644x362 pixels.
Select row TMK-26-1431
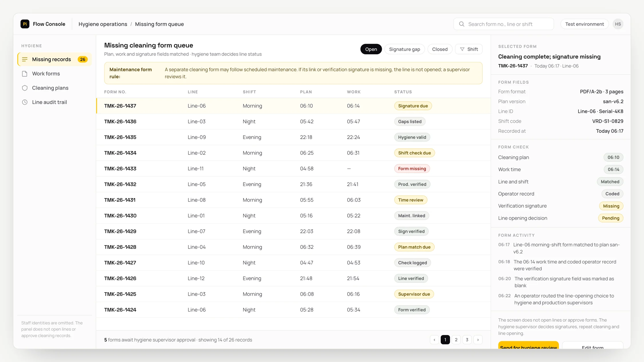pos(293,200)
